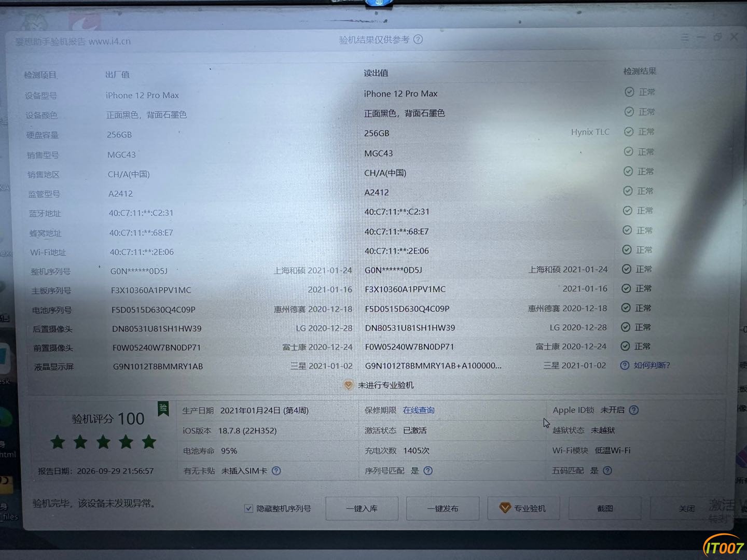Click check icon in 监管型号 result row
The height and width of the screenshot is (560, 747).
point(628,191)
